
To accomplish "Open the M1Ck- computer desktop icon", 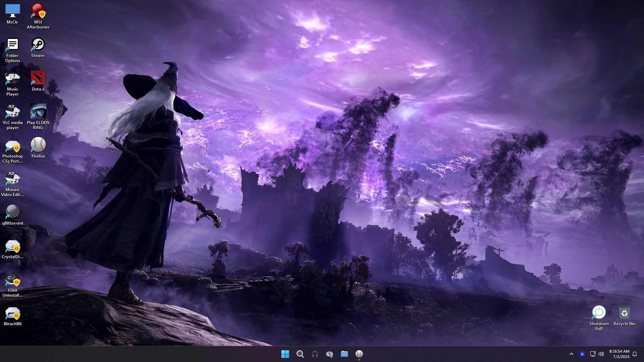I will point(12,14).
